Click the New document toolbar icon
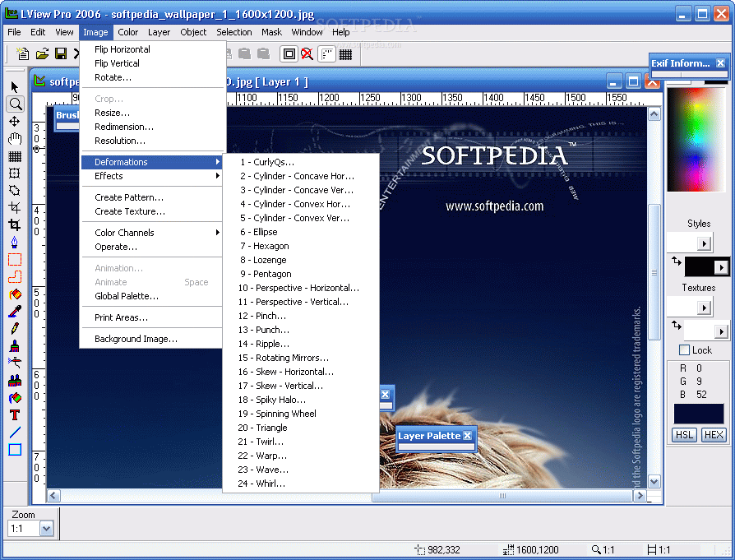This screenshot has width=735, height=560. click(x=22, y=54)
